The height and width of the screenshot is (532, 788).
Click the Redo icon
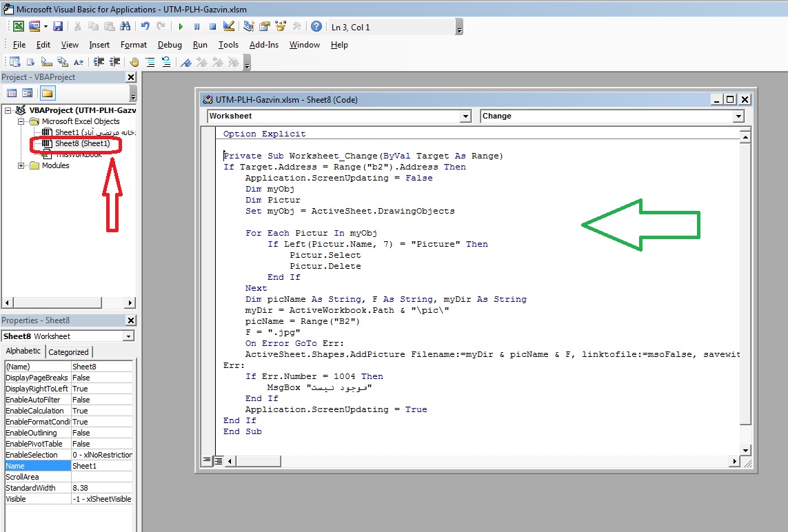click(161, 27)
